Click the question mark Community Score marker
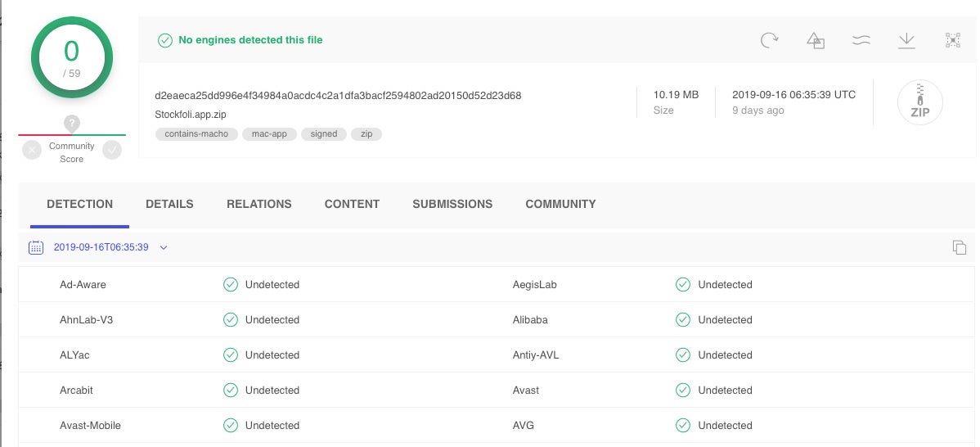 click(72, 124)
